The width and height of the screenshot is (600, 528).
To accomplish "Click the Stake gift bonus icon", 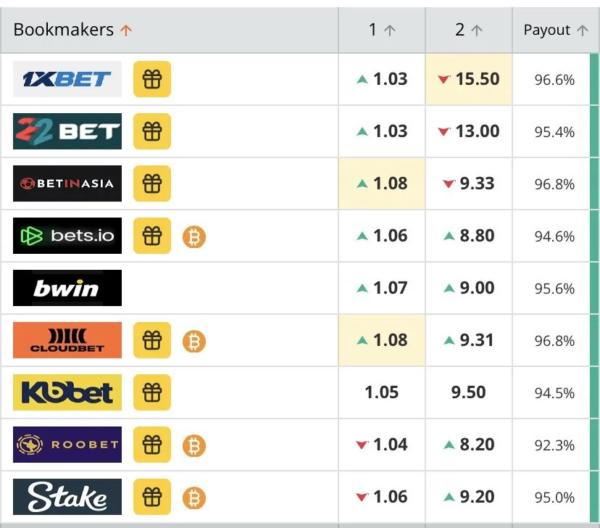I will tap(152, 497).
